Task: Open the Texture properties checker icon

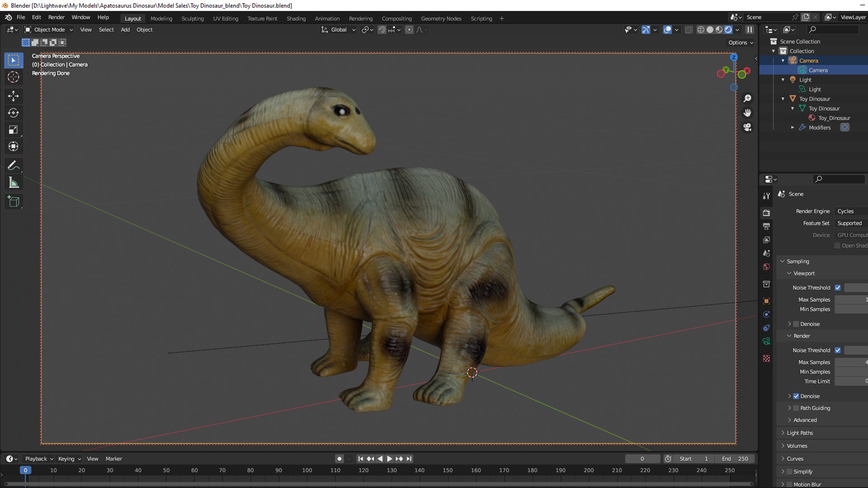Action: click(x=766, y=358)
